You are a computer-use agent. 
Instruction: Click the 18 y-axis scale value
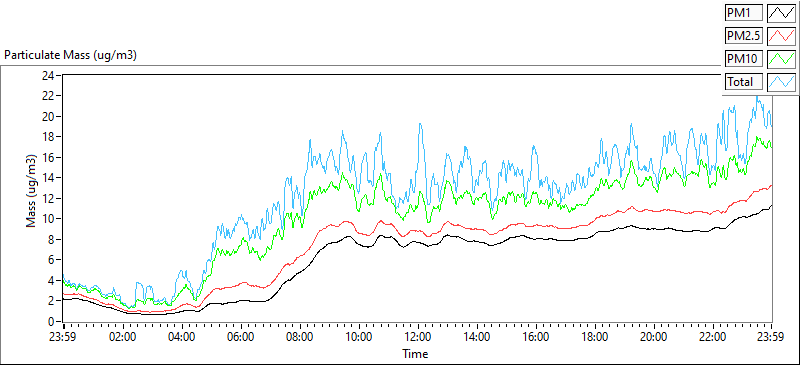point(49,136)
